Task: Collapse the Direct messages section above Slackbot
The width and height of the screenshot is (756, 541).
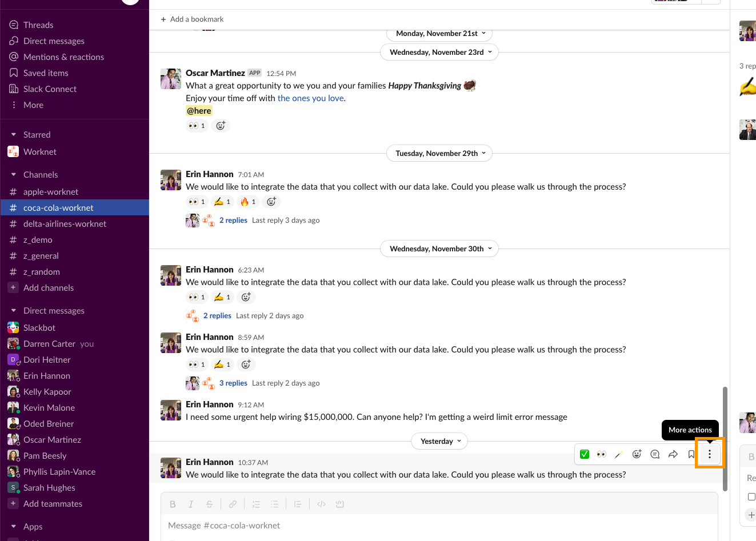Action: (x=14, y=311)
